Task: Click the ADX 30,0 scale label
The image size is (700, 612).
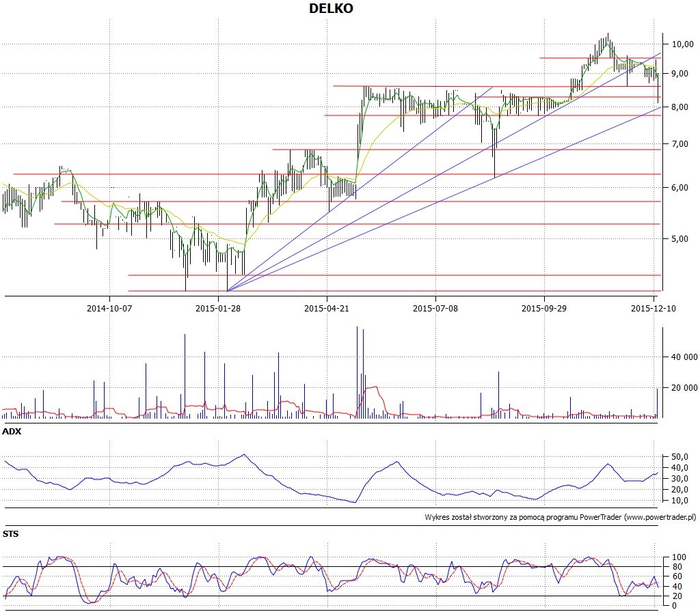Action: point(680,479)
